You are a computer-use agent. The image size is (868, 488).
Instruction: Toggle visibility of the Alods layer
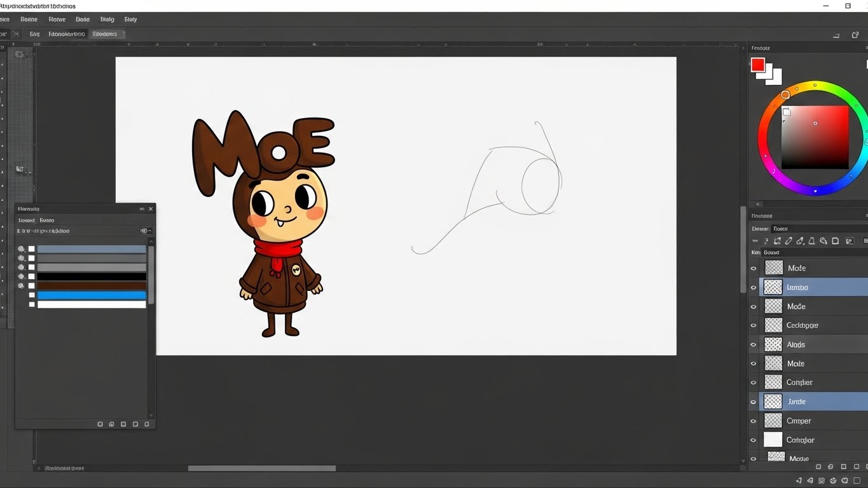coord(754,344)
